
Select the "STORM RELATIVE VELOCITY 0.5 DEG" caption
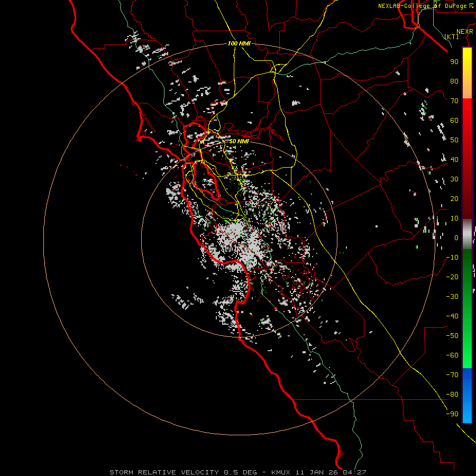coord(183,472)
